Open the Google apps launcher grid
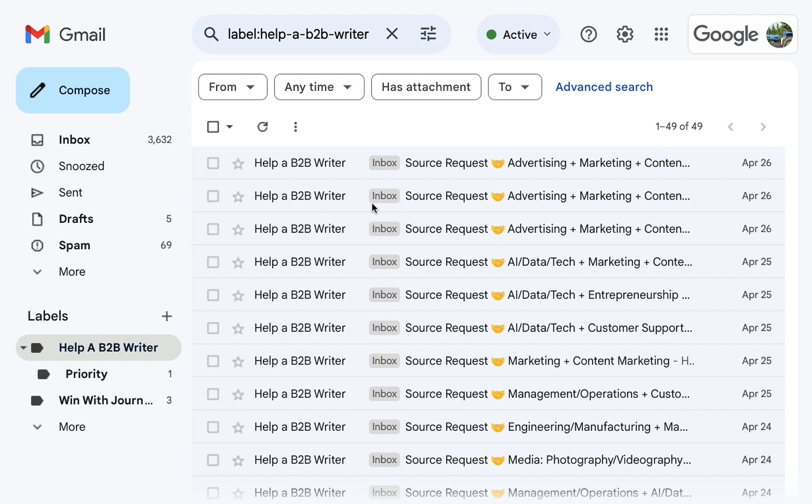The width and height of the screenshot is (812, 504). tap(661, 34)
